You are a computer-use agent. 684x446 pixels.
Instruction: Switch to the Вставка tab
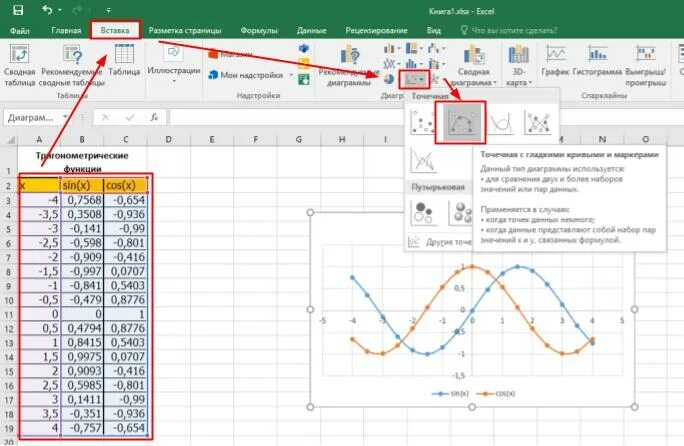tap(115, 30)
